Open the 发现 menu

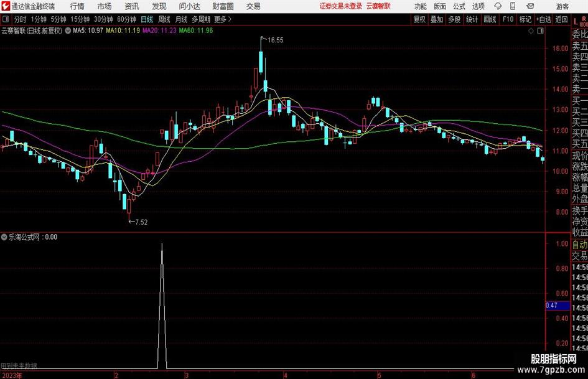159,6
